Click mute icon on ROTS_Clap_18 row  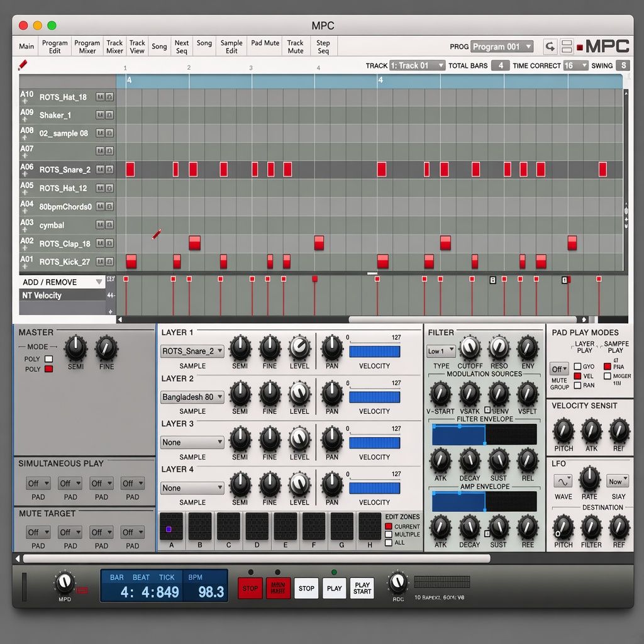point(100,243)
